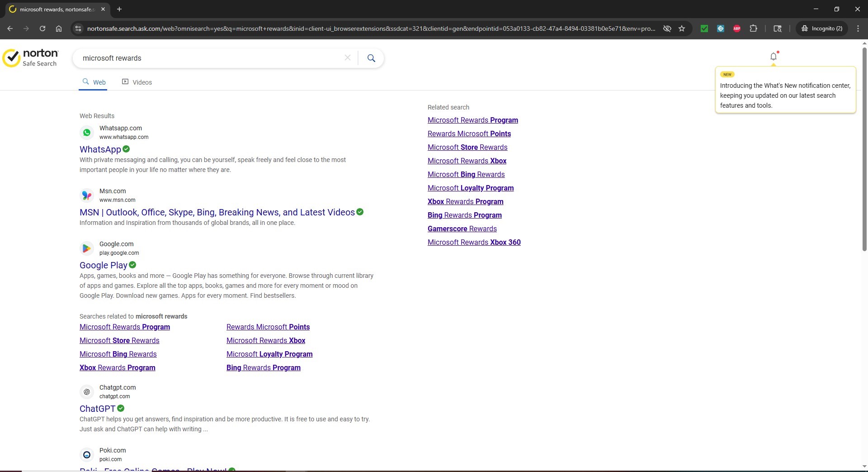The width and height of the screenshot is (868, 472).
Task: Open the Norton green checkmark extension
Action: (704, 29)
